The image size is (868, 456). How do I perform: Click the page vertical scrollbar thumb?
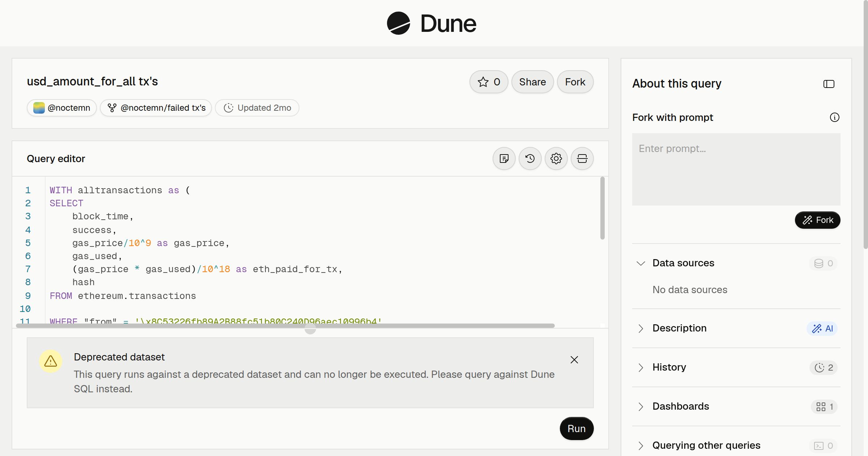865,124
